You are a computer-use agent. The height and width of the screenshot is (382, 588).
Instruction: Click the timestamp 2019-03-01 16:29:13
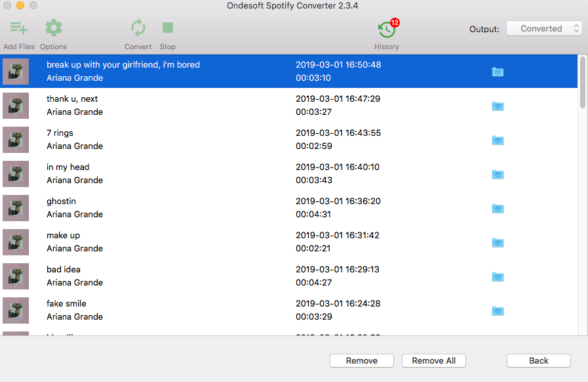pos(338,270)
